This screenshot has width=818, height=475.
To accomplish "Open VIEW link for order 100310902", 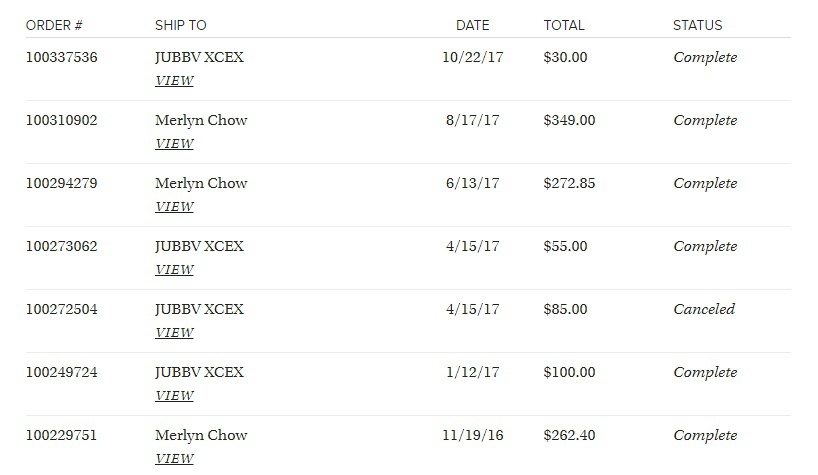I will [174, 144].
